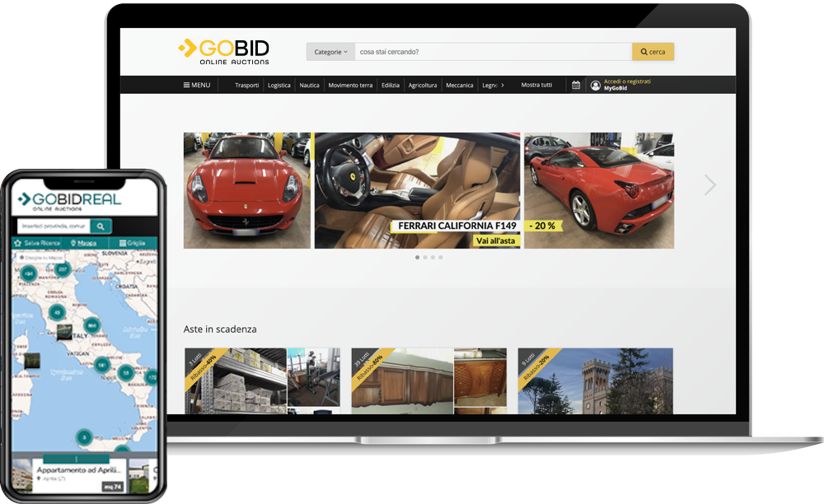The width and height of the screenshot is (824, 504).
Task: Open the red Ferrari rear view photo
Action: [599, 190]
